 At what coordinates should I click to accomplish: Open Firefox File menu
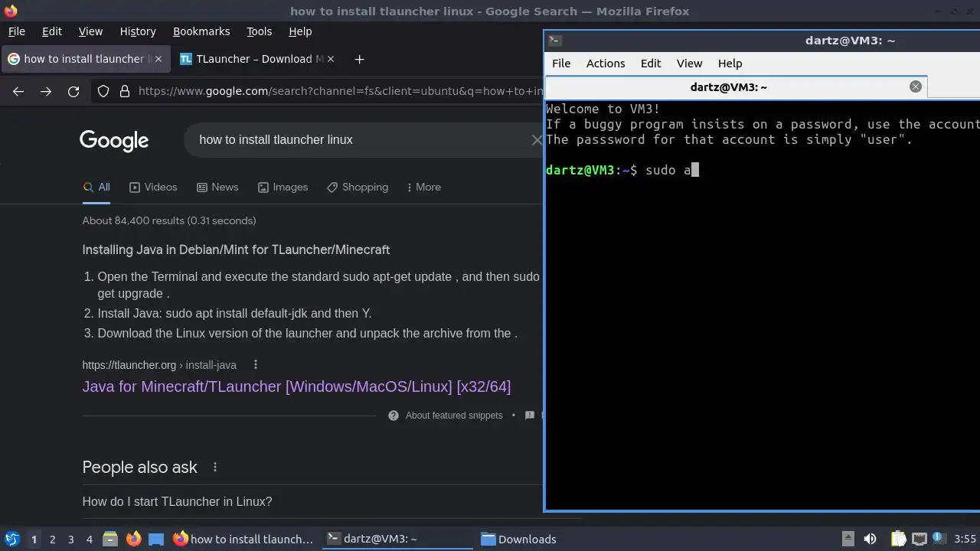pos(16,31)
